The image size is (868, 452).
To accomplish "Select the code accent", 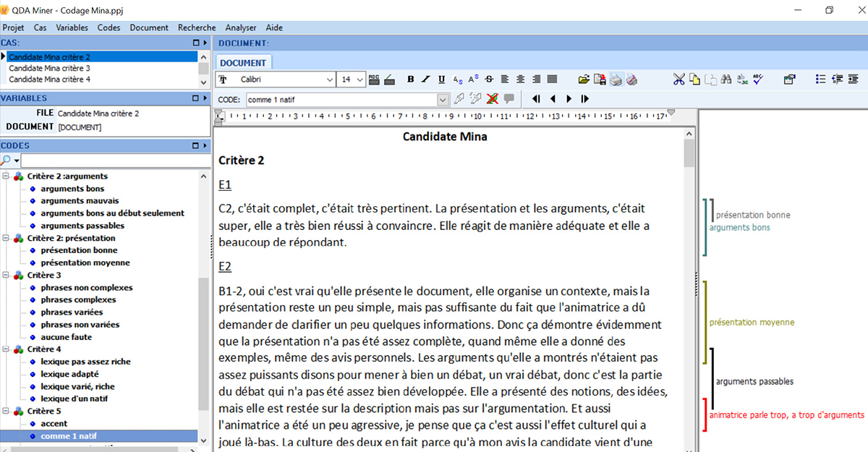I will (54, 424).
